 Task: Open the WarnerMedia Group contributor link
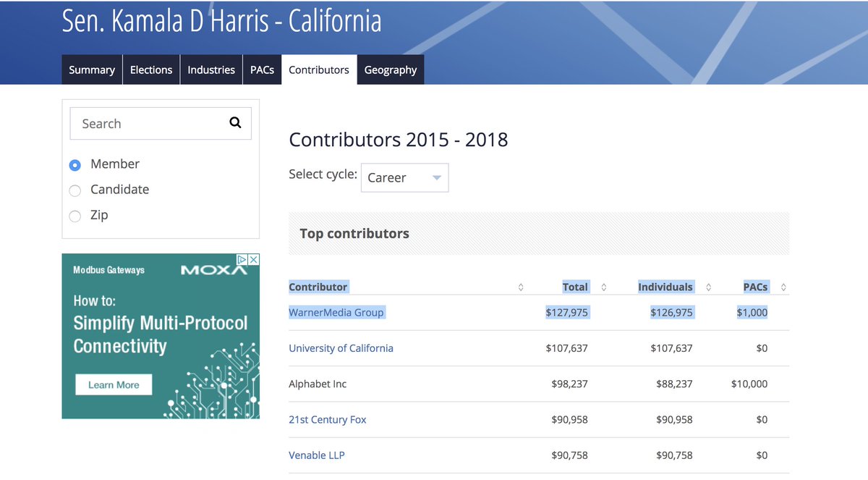click(x=336, y=312)
